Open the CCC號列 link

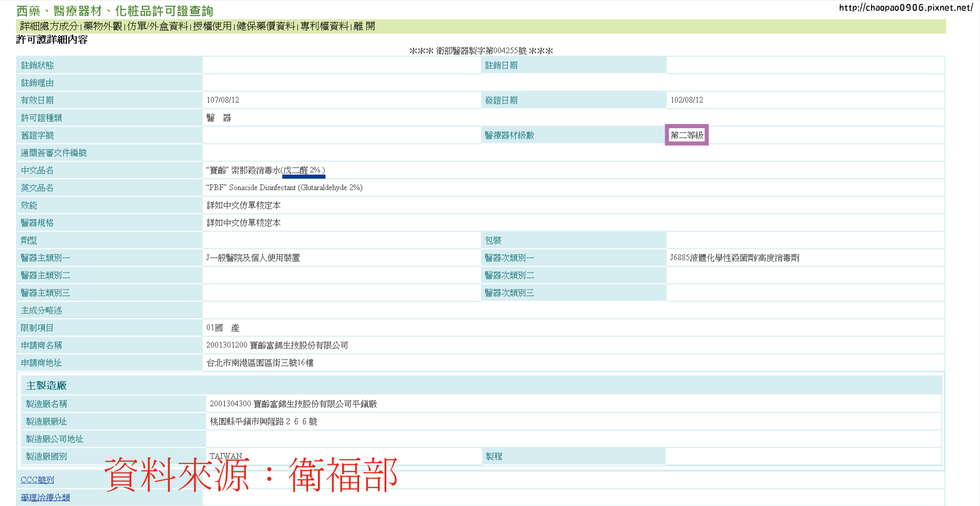(x=38, y=480)
